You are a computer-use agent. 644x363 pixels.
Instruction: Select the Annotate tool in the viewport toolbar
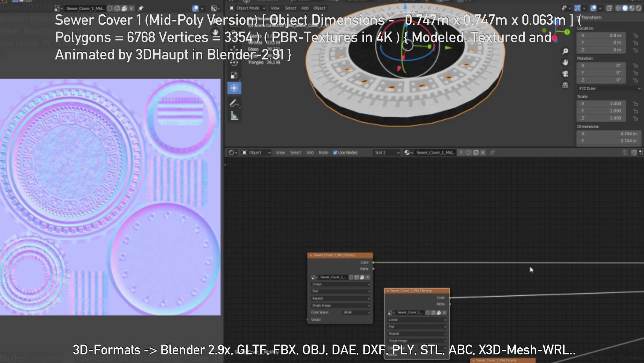(x=234, y=103)
